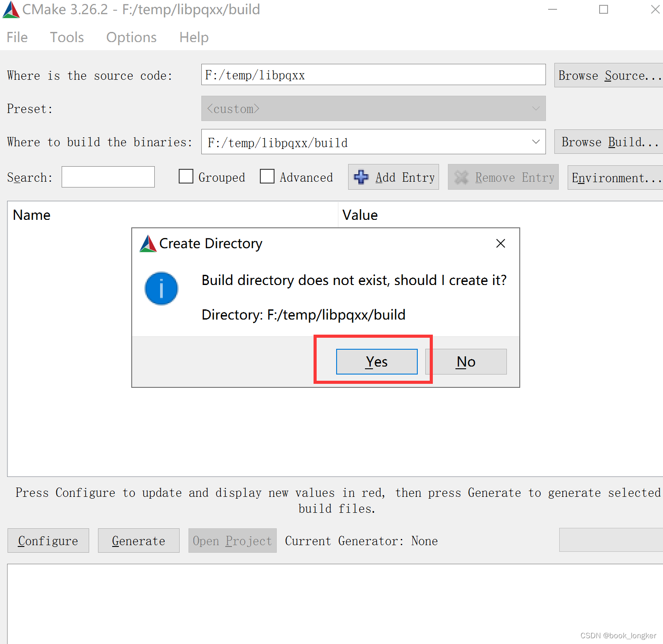The width and height of the screenshot is (663, 644).
Task: Click Browse Build button
Action: click(x=608, y=142)
